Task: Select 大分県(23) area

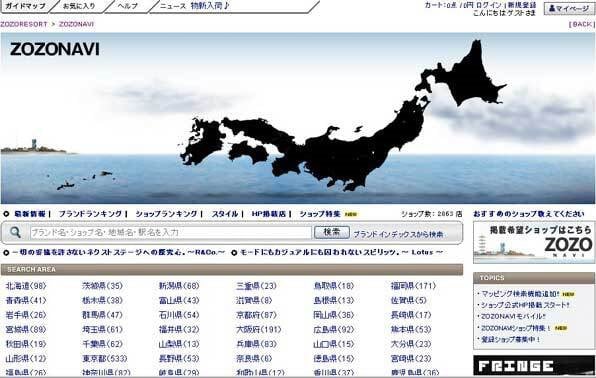Action: click(x=411, y=344)
